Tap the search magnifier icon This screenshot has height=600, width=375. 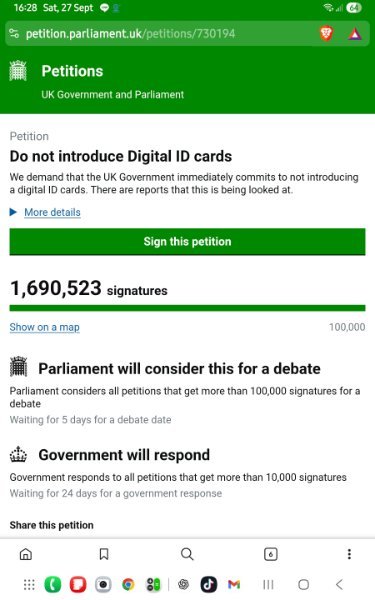187,554
